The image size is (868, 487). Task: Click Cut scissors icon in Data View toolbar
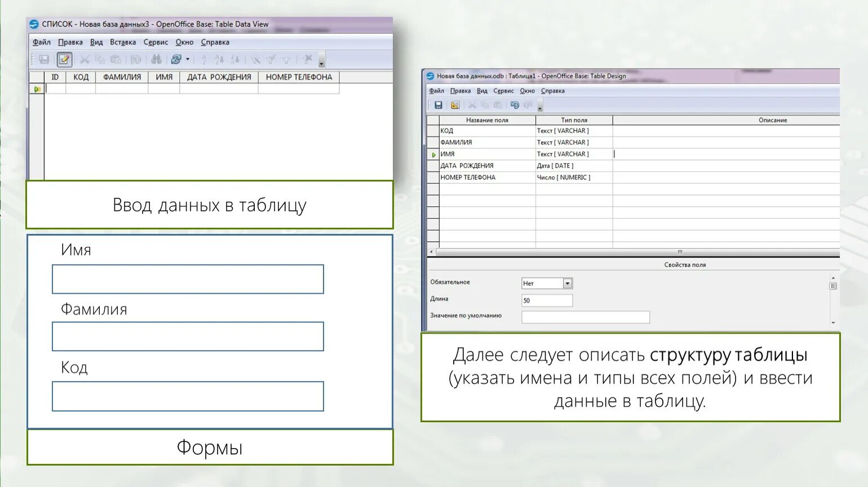click(85, 59)
